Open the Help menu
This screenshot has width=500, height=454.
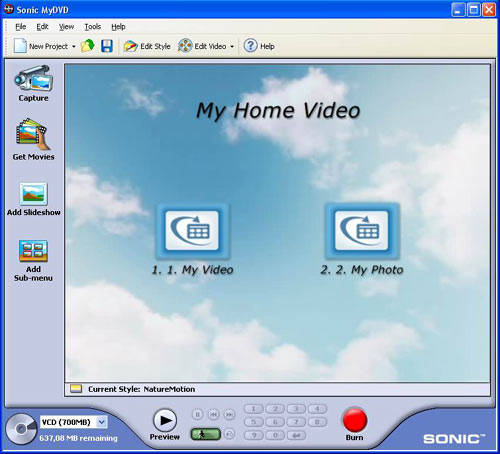pyautogui.click(x=118, y=27)
